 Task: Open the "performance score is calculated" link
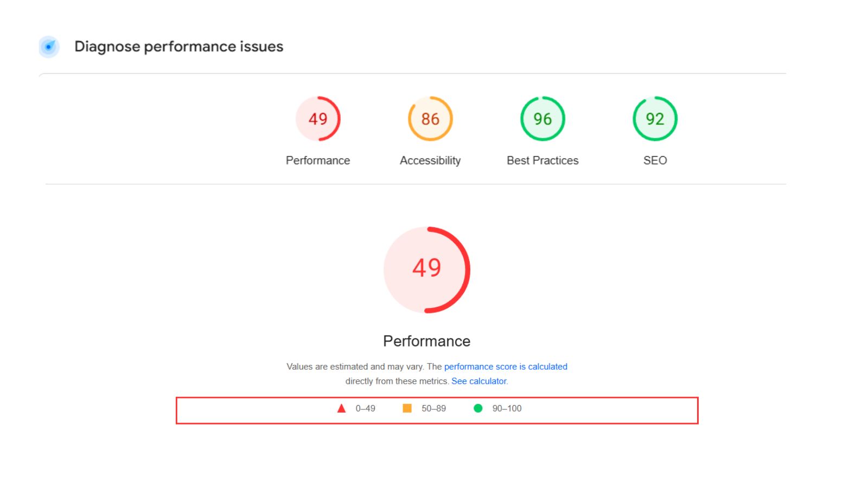pyautogui.click(x=506, y=367)
